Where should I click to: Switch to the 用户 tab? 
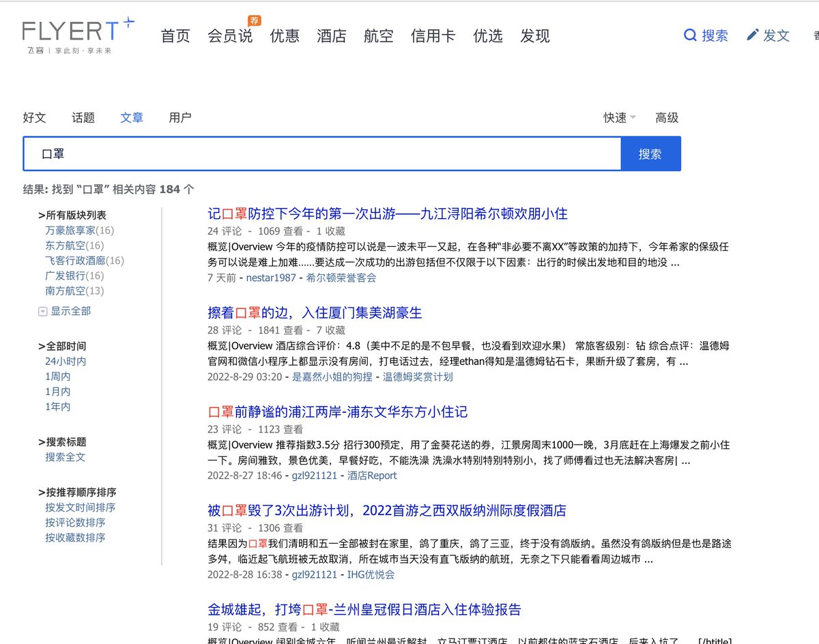[x=180, y=117]
